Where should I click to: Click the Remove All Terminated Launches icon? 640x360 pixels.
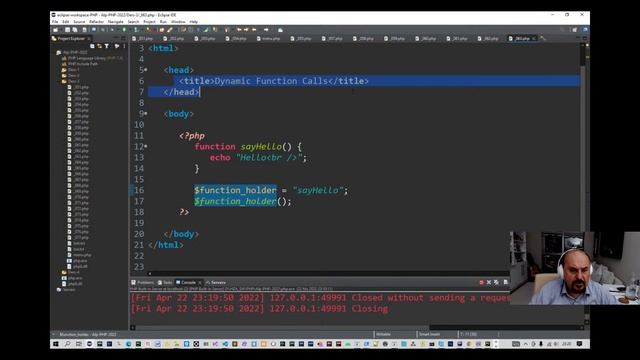pyautogui.click(x=496, y=282)
